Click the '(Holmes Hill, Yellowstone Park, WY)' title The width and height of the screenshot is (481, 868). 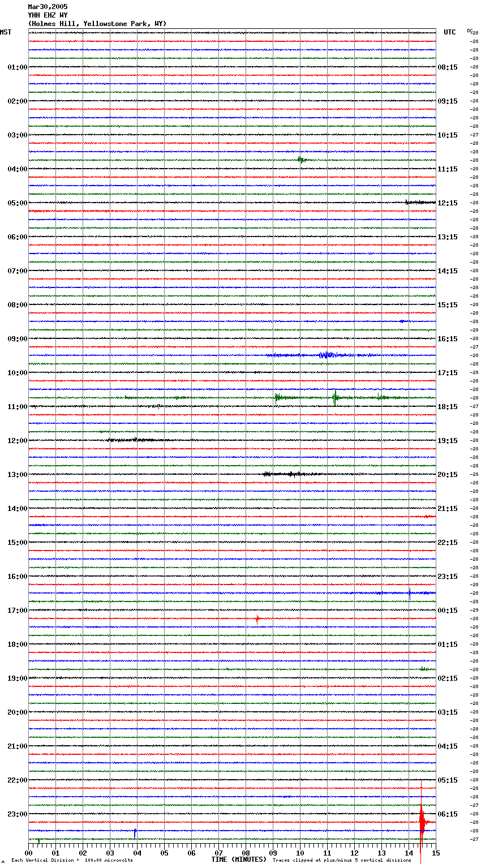(x=97, y=24)
